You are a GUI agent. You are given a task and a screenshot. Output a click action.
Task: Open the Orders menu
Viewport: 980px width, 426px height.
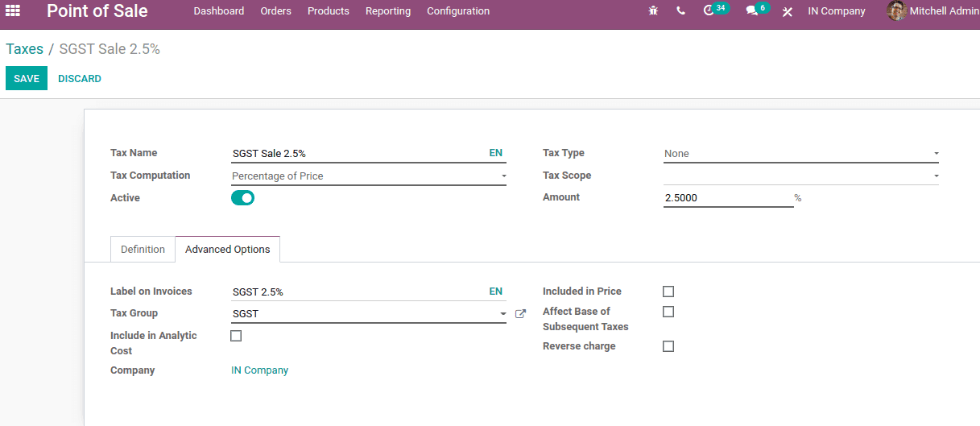coord(276,11)
